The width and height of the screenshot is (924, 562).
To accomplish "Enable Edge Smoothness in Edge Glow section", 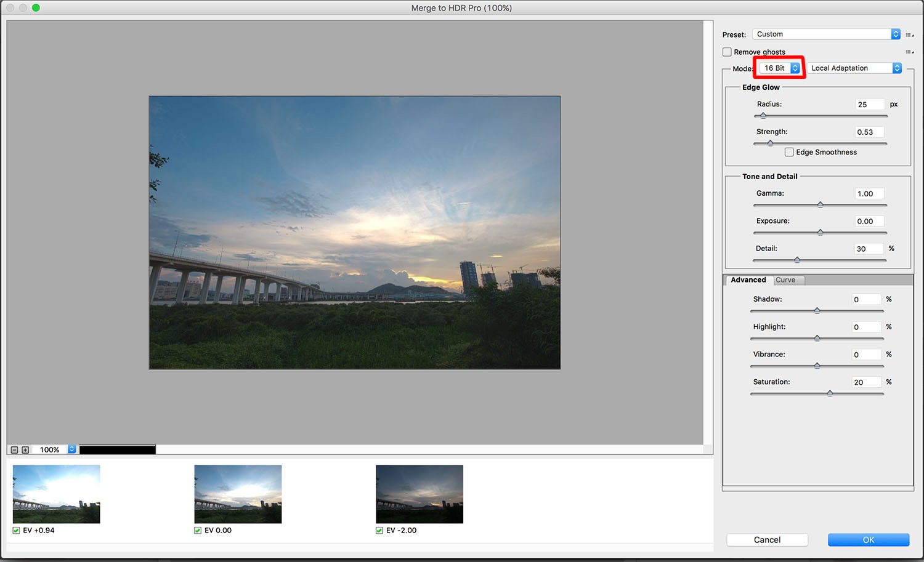I will [789, 151].
